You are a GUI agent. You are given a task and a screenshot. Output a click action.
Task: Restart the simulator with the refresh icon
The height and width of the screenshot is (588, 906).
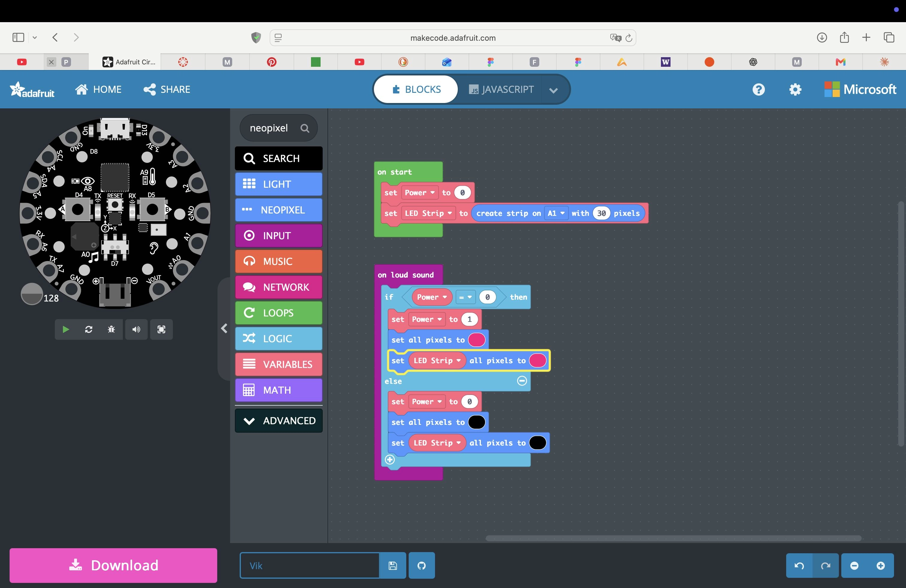[89, 329]
